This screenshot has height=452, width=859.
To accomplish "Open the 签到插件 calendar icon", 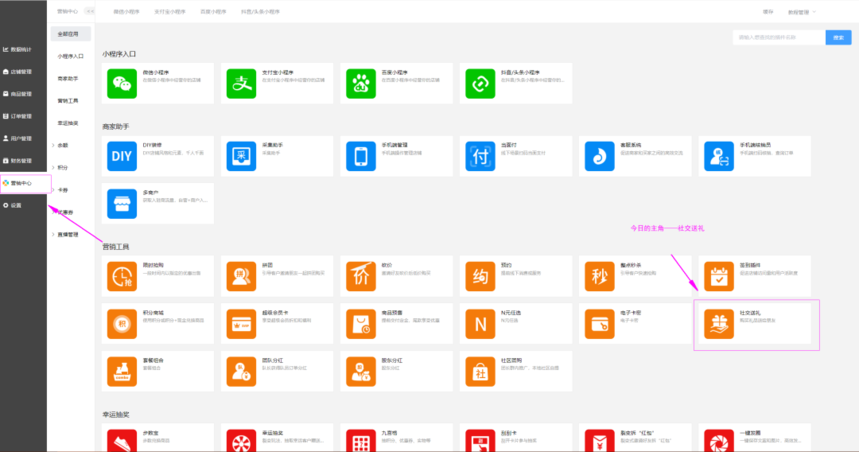I will tap(717, 275).
